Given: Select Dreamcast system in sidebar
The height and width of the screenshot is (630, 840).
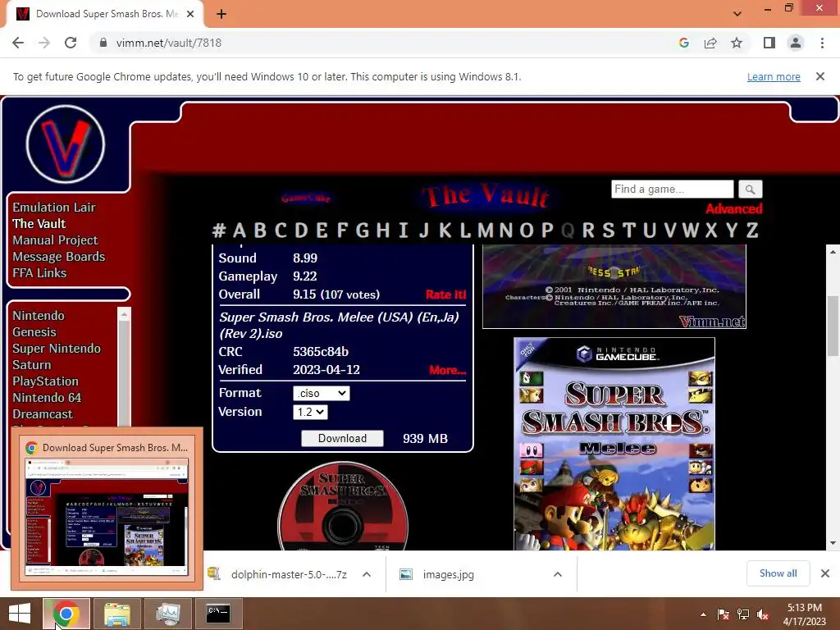Looking at the screenshot, I should (43, 414).
